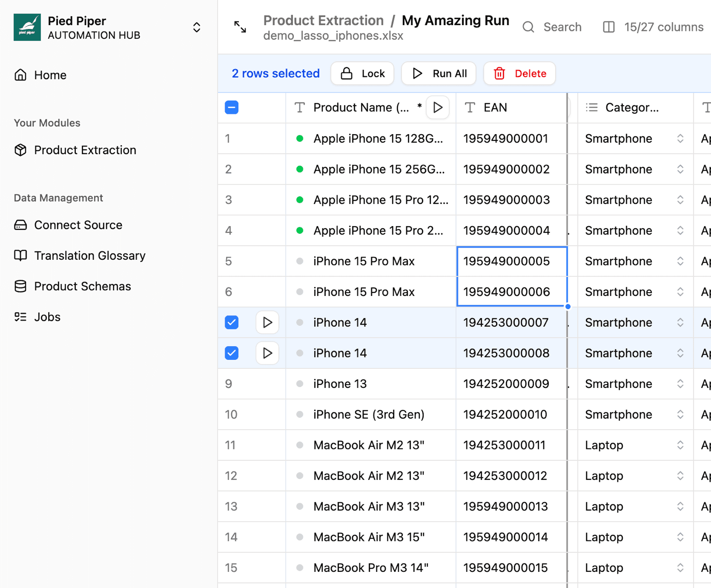Click the expand fullscreen arrows icon
This screenshot has width=711, height=588.
click(x=240, y=27)
